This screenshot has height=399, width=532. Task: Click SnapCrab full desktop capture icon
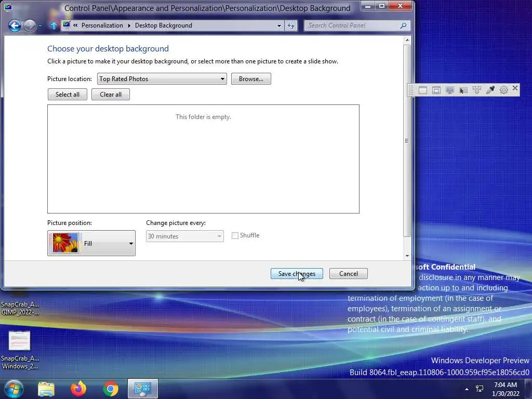[450, 90]
